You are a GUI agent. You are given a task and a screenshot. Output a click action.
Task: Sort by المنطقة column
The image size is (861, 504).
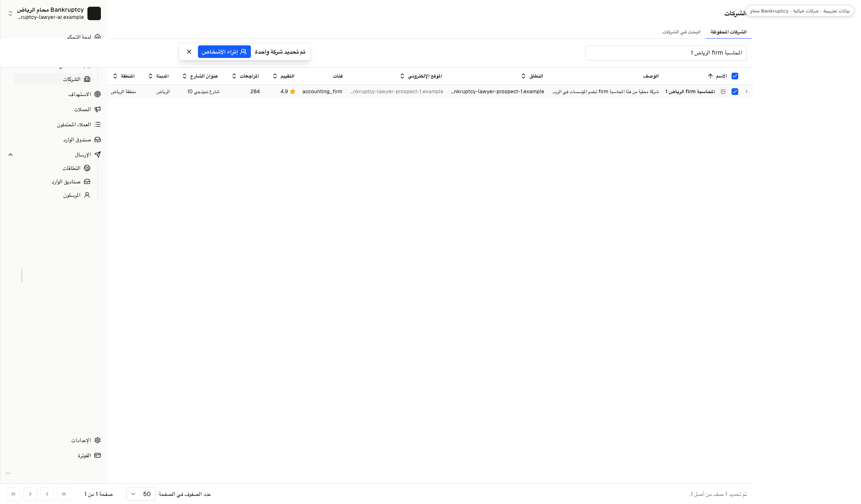[124, 76]
